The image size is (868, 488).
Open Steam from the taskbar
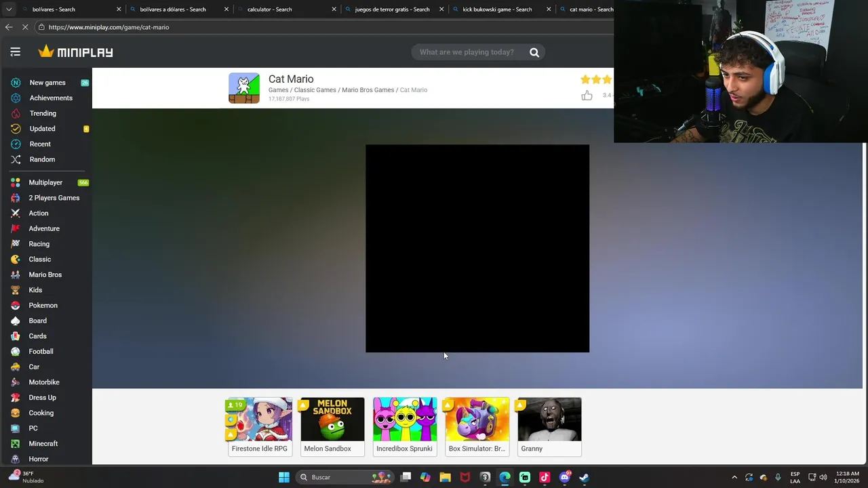coord(584,477)
